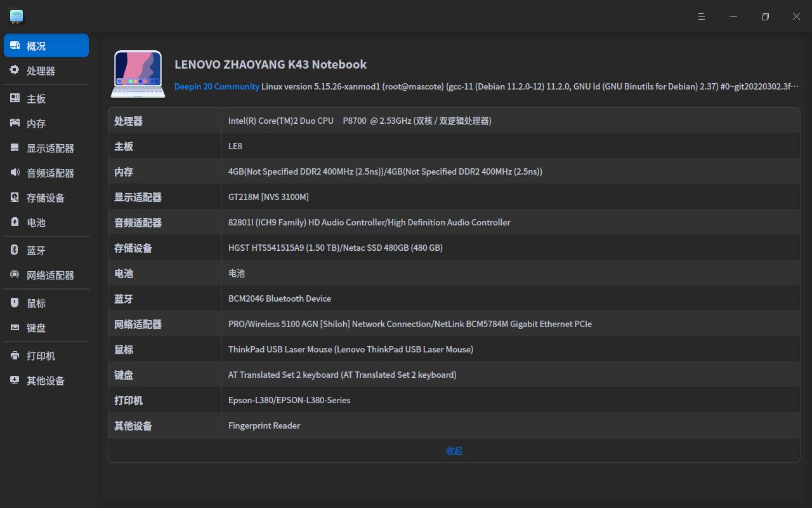Viewport: 812px width, 508px height.
Task: Minimize the Device Manager window
Action: pos(733,17)
